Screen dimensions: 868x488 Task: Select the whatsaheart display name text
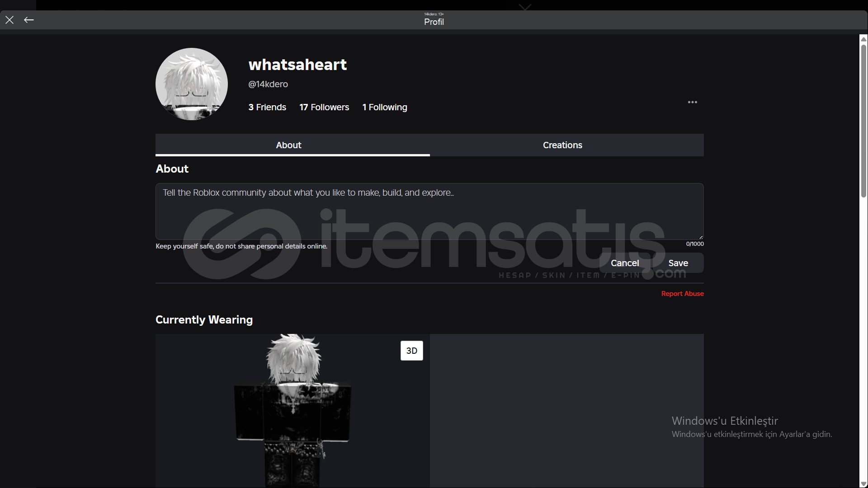click(x=297, y=65)
